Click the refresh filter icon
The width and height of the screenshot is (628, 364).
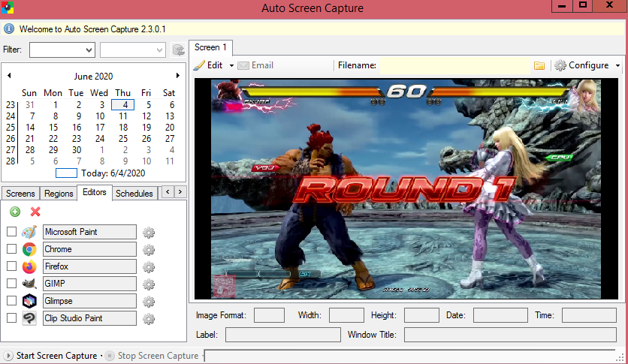pos(178,50)
